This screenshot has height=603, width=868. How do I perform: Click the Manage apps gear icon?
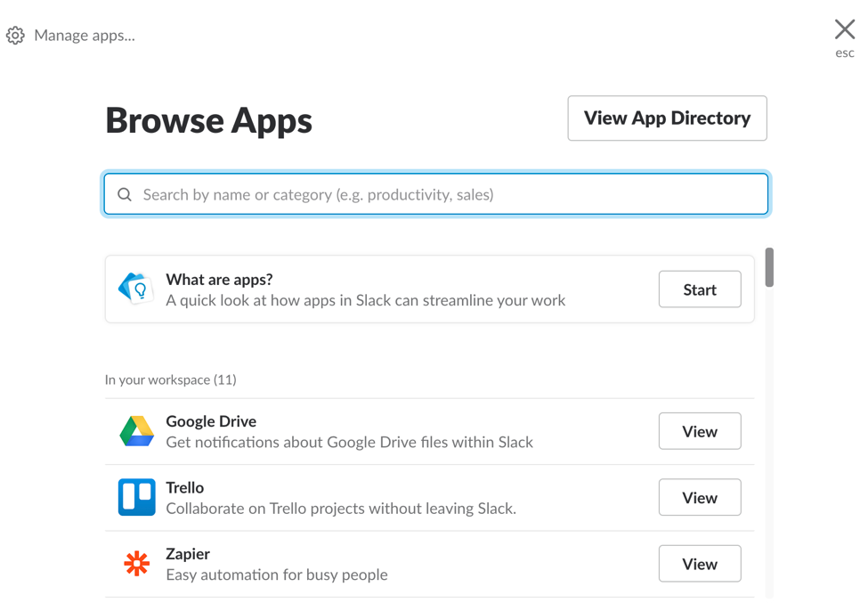pyautogui.click(x=15, y=36)
